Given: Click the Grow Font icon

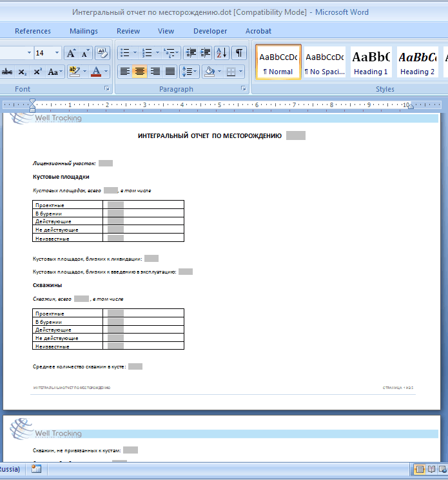Looking at the screenshot, I should [x=72, y=53].
